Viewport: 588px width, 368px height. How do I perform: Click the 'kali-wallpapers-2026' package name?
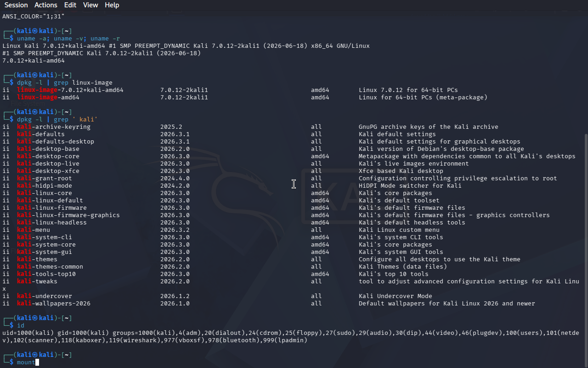tap(54, 304)
